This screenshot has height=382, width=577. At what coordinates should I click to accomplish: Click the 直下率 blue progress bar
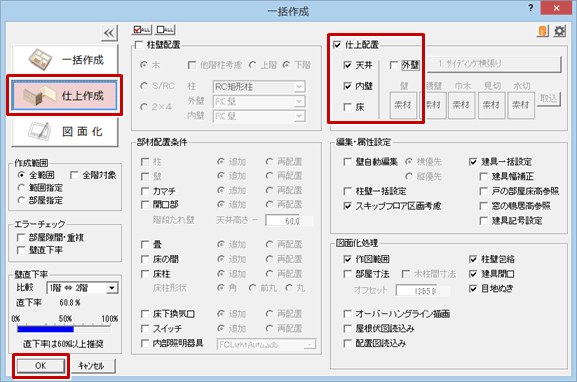coord(45,329)
